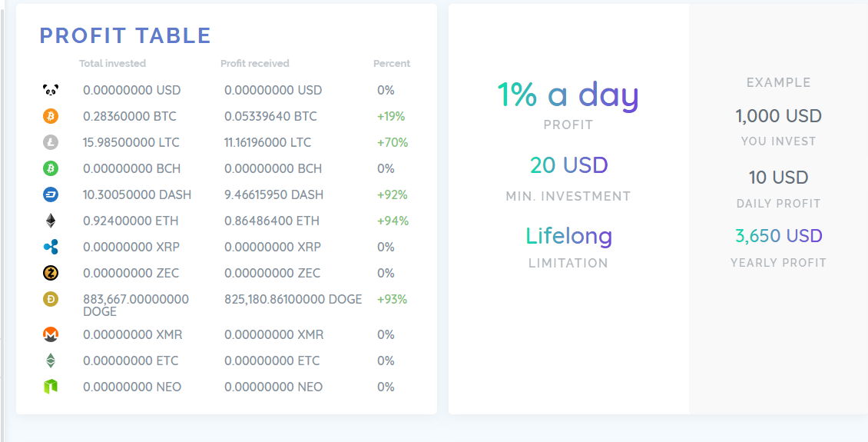Click the 1% a day text
This screenshot has height=442, width=868.
pos(568,95)
